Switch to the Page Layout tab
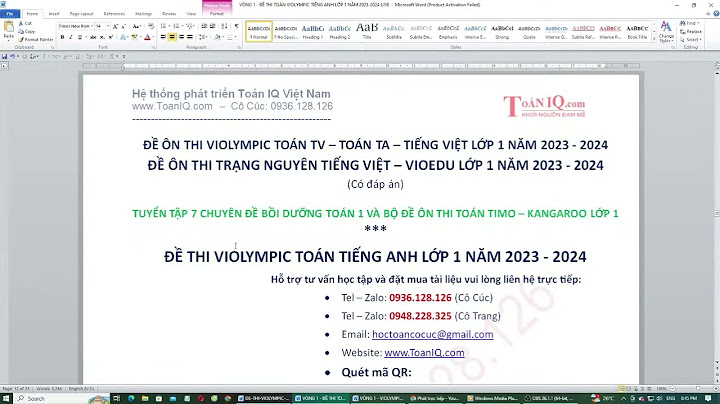Image resolution: width=720 pixels, height=404 pixels. 81,14
